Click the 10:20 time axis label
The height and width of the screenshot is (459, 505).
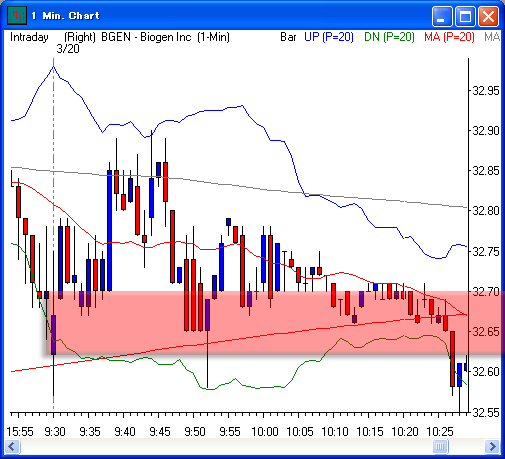(405, 432)
